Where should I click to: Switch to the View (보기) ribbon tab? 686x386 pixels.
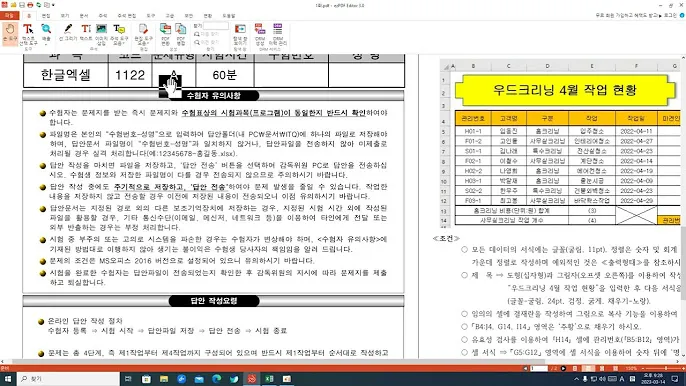pos(65,16)
